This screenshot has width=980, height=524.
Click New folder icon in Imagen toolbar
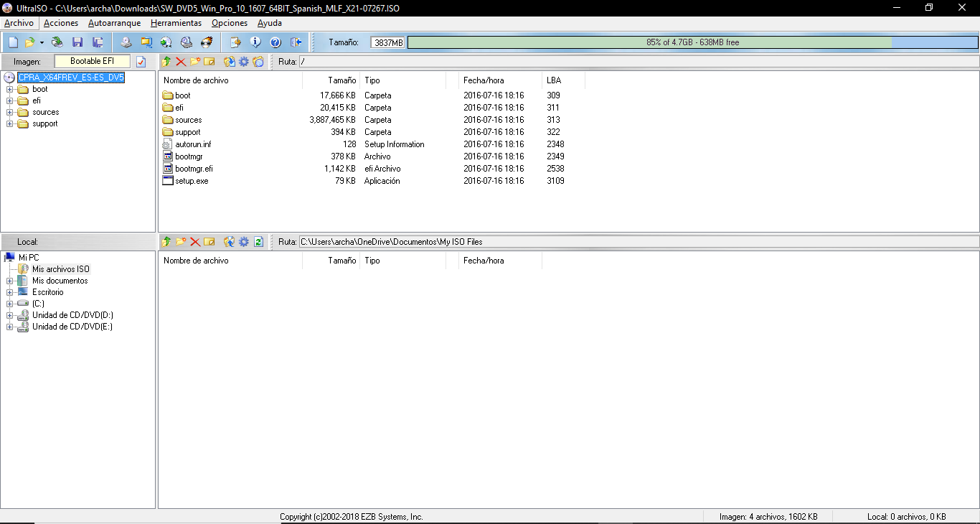click(x=195, y=62)
